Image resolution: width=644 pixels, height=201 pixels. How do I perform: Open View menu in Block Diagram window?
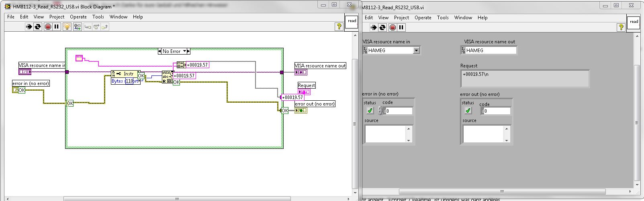pos(39,17)
